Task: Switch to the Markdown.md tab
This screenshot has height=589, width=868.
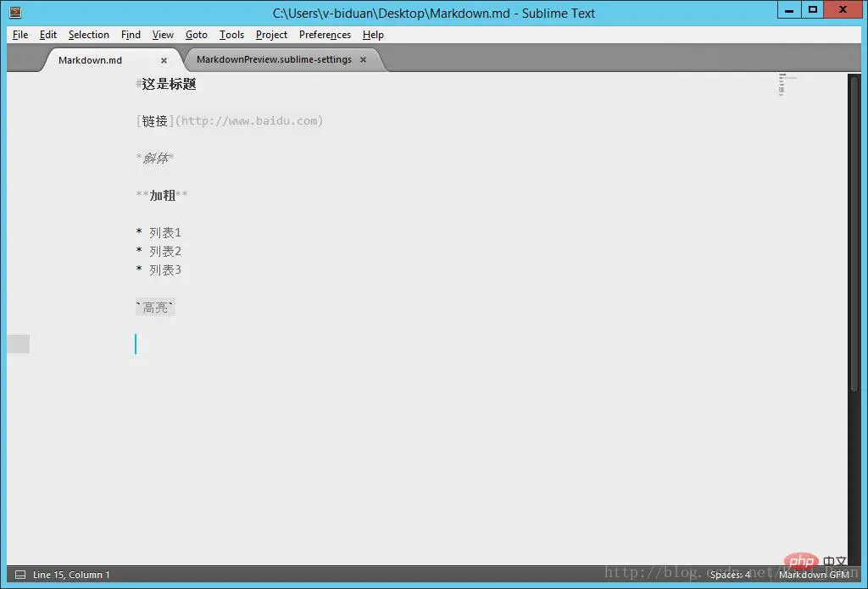Action: (x=90, y=60)
